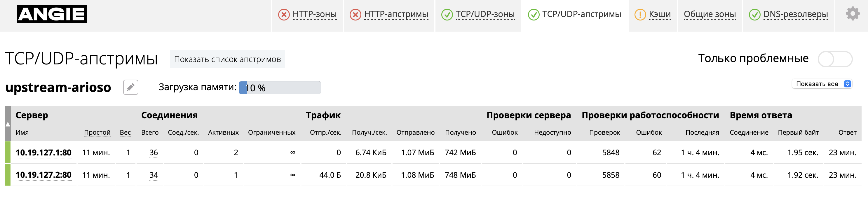This screenshot has height=202, width=868.
Task: Click the HTTP-зоны error status icon
Action: click(x=284, y=15)
